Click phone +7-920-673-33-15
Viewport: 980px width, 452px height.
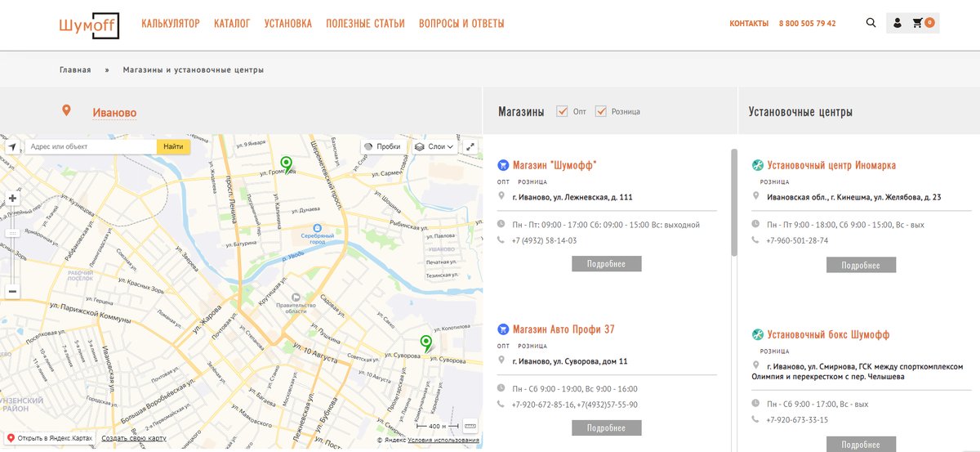pos(797,419)
